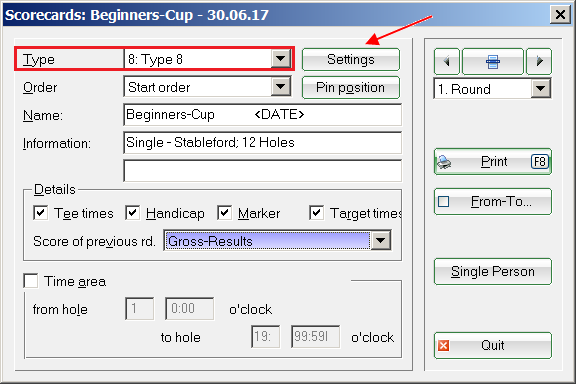Viewport: 576px width, 384px height.
Task: Click the Pin position button
Action: [350, 87]
